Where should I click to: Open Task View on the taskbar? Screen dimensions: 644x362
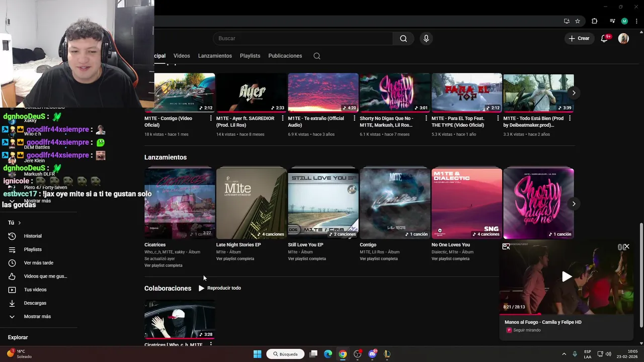pos(313,354)
